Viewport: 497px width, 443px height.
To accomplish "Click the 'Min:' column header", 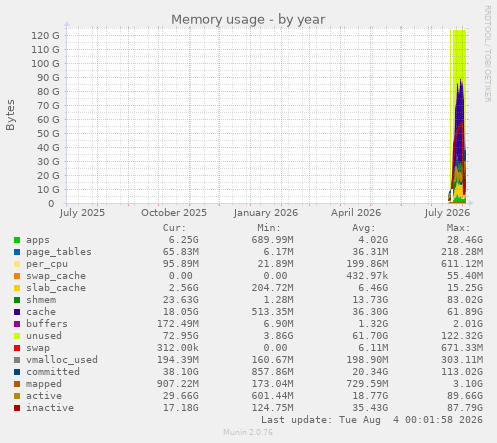I will [x=269, y=228].
